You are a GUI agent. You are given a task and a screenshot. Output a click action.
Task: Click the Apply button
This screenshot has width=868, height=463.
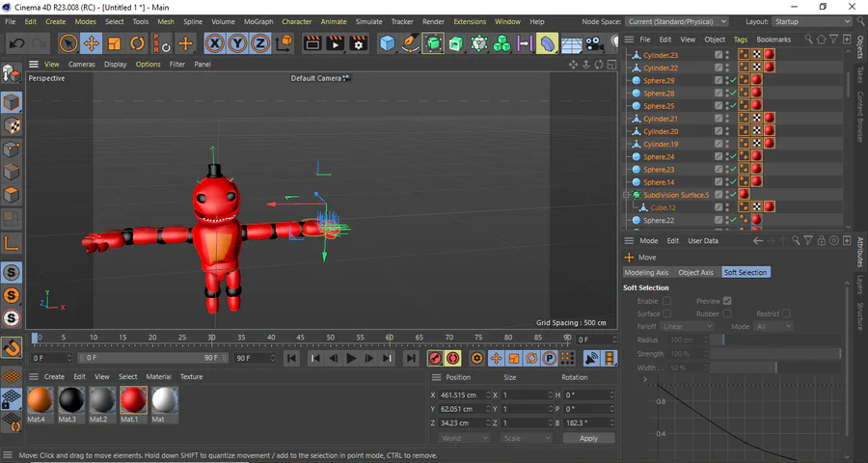(588, 438)
